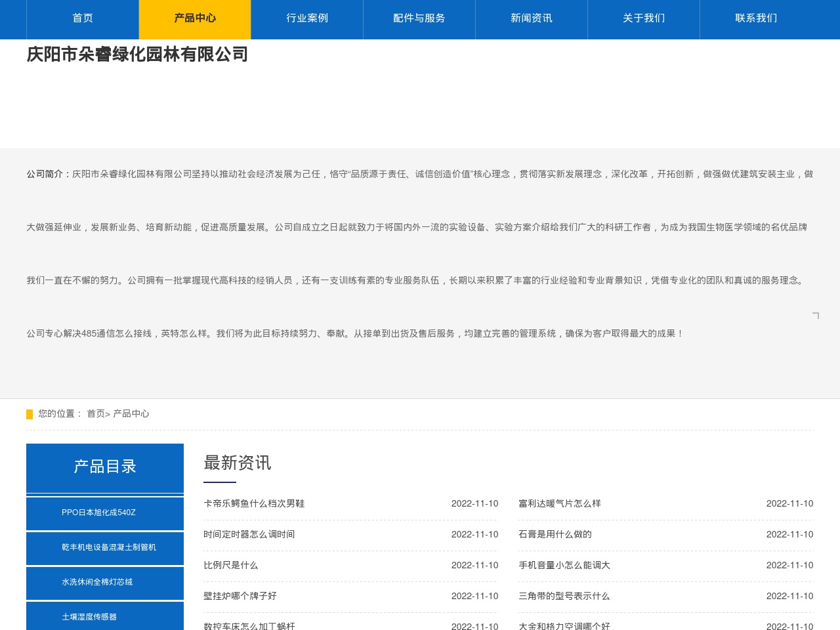840x630 pixels.
Task: Click the date beside 卡帝乐鳄鱼什么档次男鞋
Action: click(x=474, y=503)
